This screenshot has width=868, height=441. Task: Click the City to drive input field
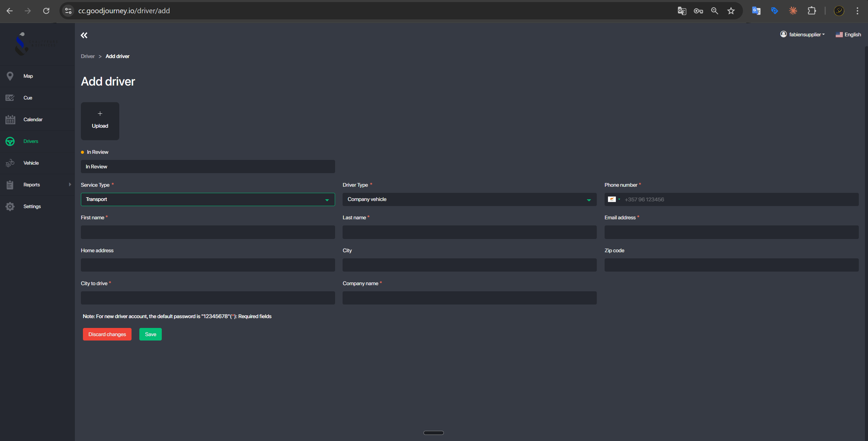point(208,298)
